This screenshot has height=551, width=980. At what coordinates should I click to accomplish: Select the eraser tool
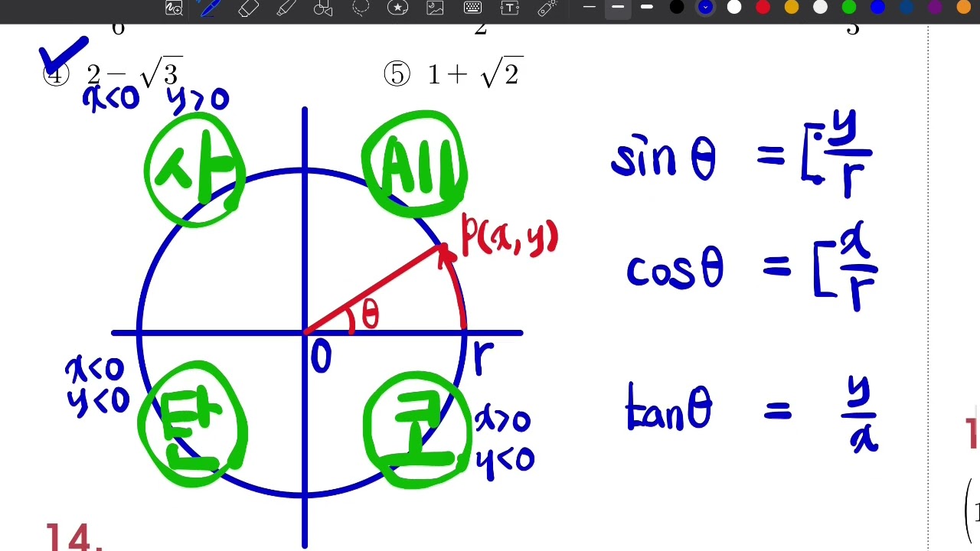pos(248,8)
